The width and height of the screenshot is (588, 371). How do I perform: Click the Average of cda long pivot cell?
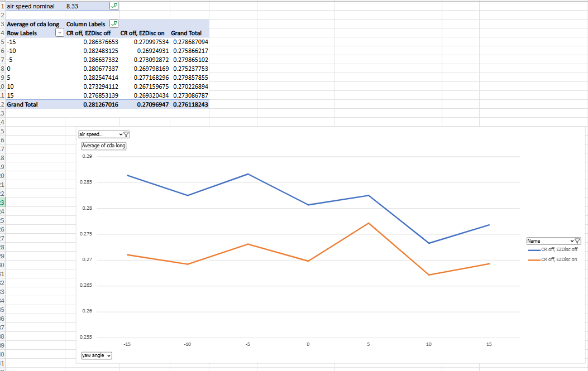tap(32, 25)
